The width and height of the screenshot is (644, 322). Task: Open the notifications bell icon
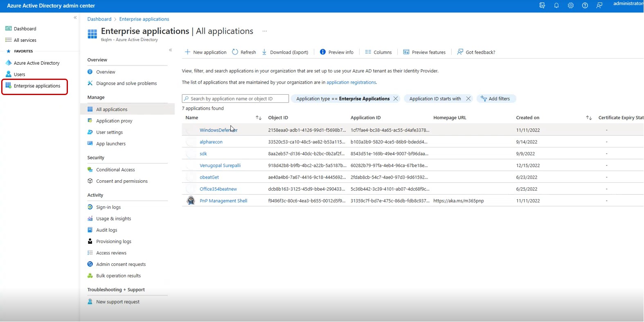556,6
